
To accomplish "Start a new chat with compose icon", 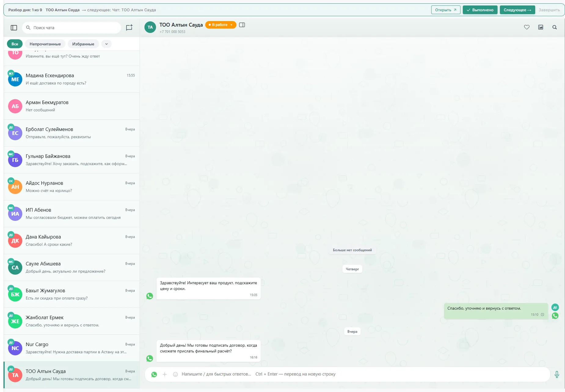I will click(129, 27).
